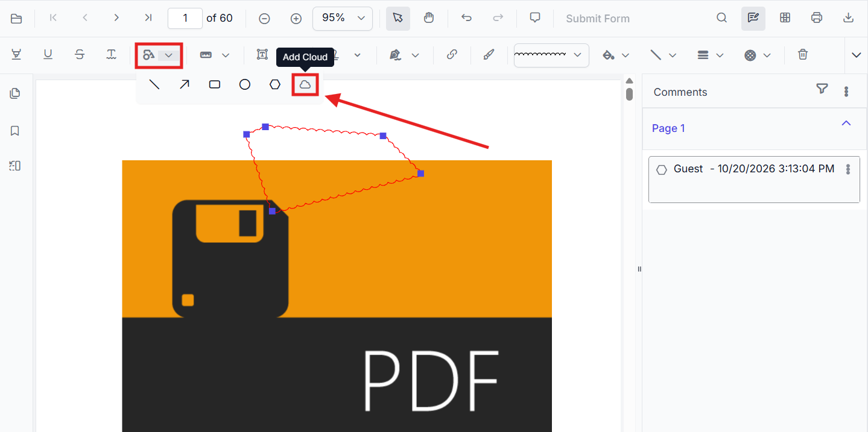The image size is (868, 432).
Task: Click the stroke color line icon
Action: [x=656, y=55]
